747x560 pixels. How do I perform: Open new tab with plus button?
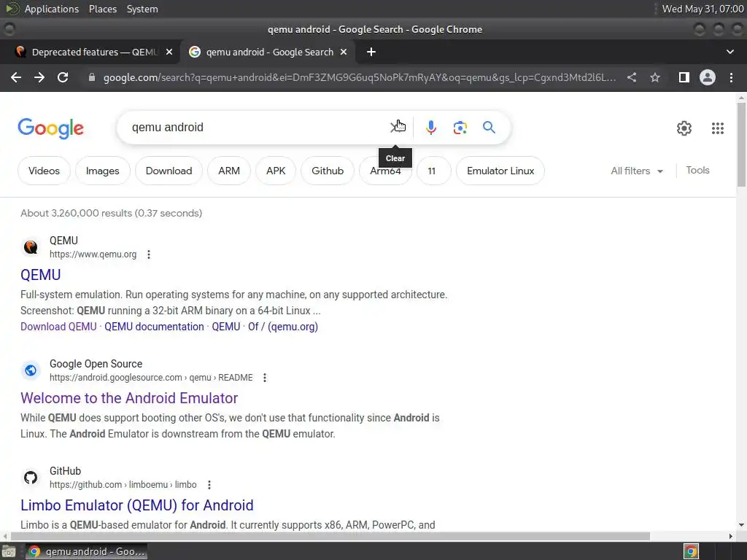point(371,52)
